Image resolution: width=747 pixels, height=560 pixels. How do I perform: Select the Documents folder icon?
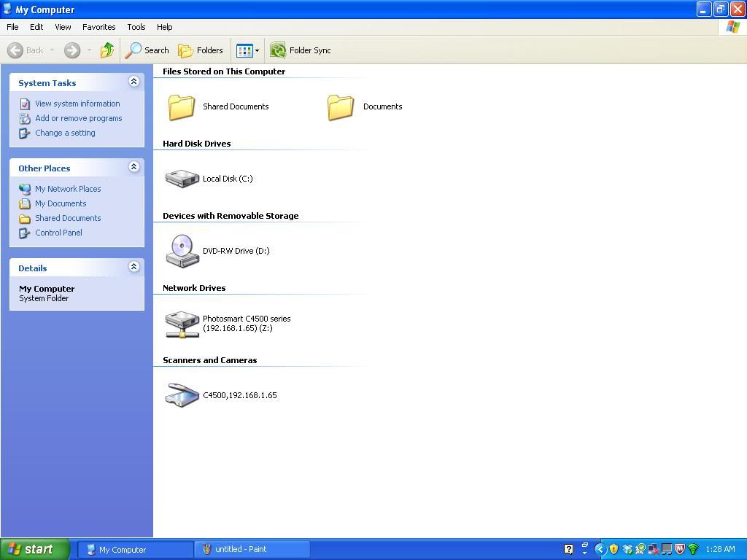point(341,107)
